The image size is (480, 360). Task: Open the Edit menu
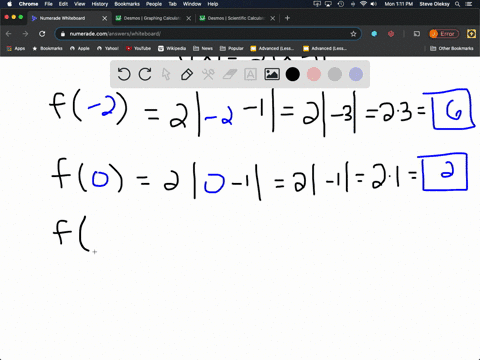[63, 4]
